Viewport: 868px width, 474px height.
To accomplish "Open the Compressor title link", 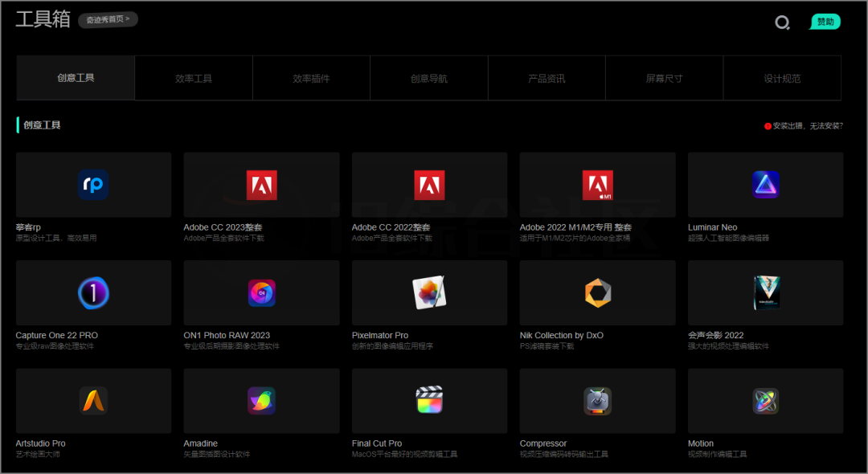I will (x=543, y=443).
